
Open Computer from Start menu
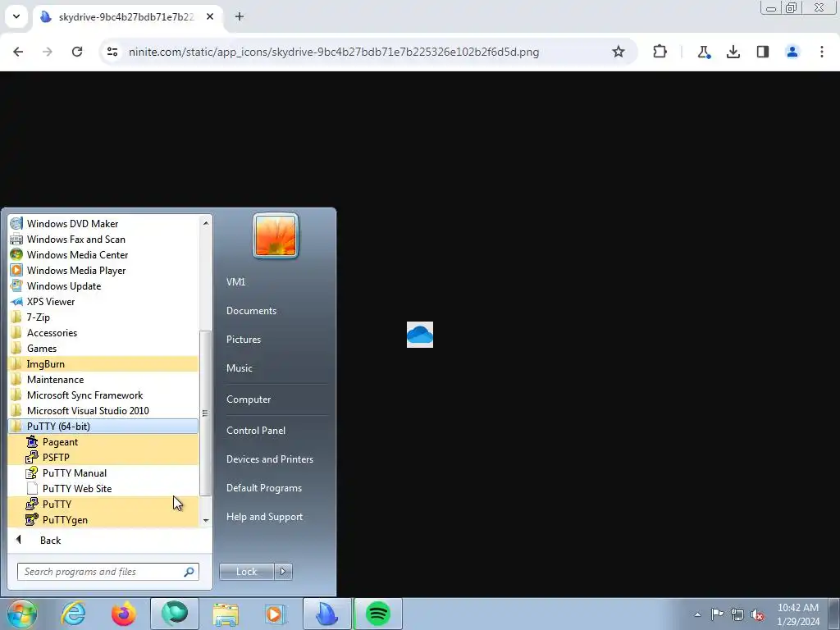coord(249,399)
